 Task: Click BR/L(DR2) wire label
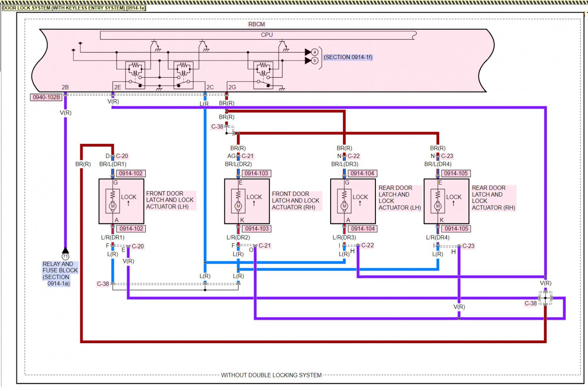coord(238,164)
